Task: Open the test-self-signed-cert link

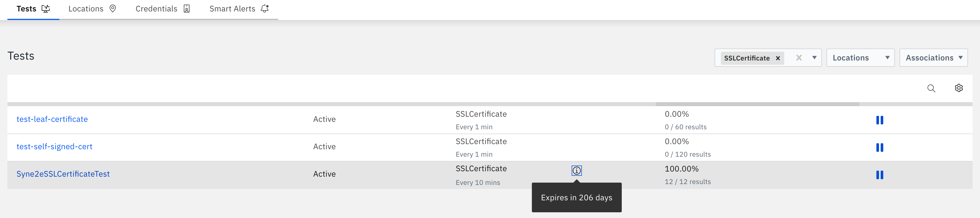Action: [55, 146]
